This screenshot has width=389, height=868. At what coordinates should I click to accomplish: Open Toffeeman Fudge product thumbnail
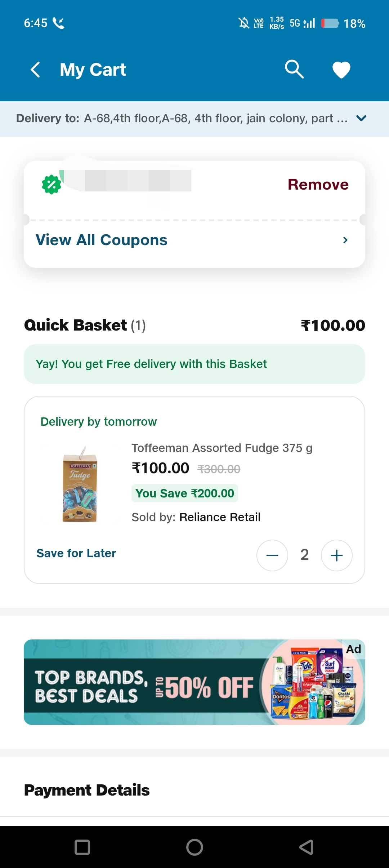(x=80, y=484)
